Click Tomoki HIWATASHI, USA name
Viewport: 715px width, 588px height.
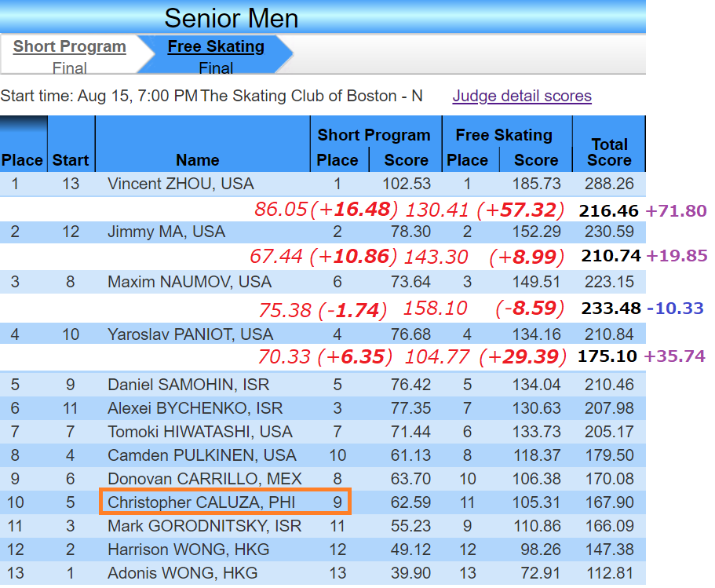point(199,432)
